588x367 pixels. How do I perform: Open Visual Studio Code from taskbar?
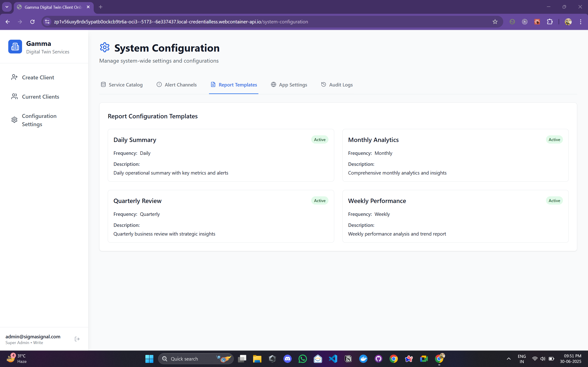(x=333, y=359)
